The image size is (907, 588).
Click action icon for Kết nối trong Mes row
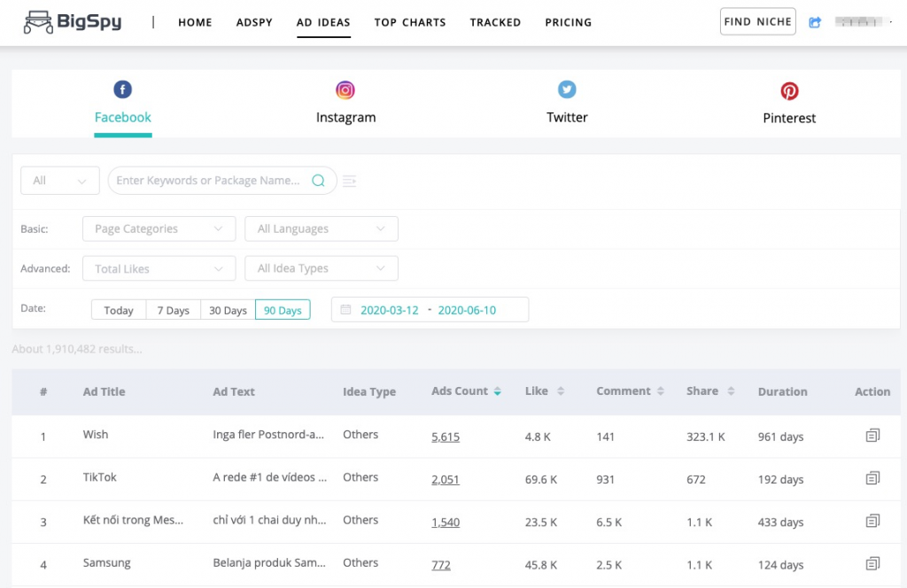[x=872, y=521]
